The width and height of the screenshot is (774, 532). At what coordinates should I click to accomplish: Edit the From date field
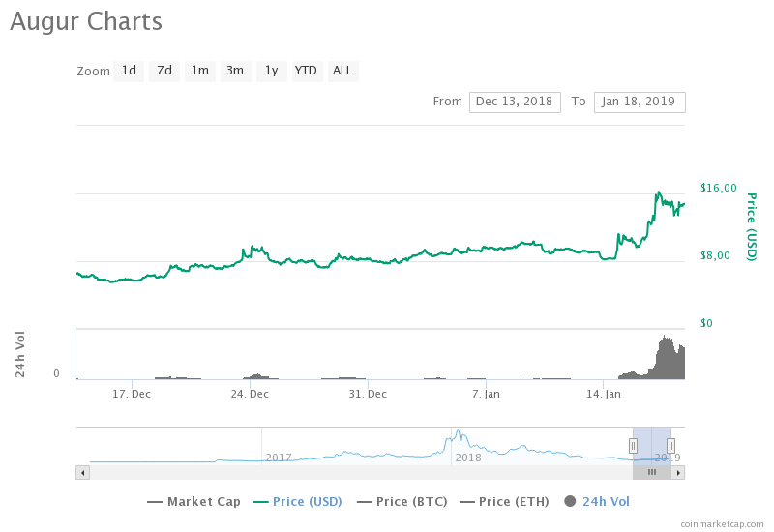click(515, 103)
